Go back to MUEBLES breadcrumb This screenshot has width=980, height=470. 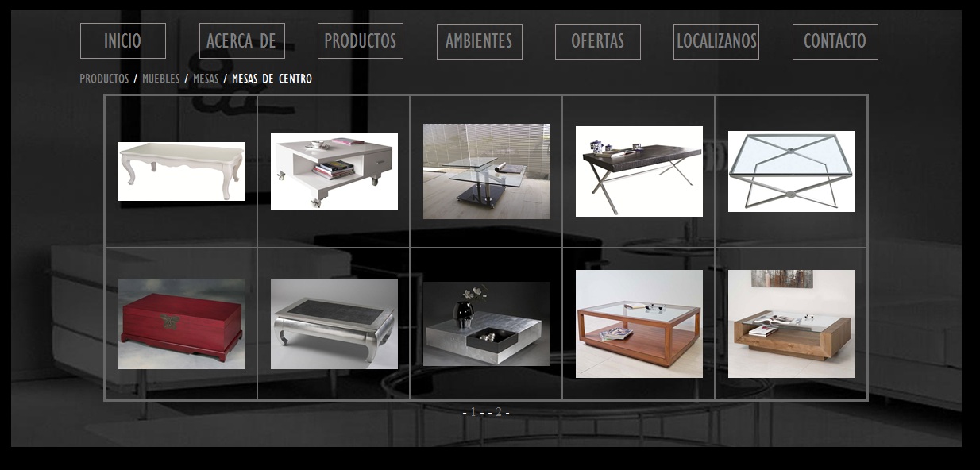tap(160, 79)
